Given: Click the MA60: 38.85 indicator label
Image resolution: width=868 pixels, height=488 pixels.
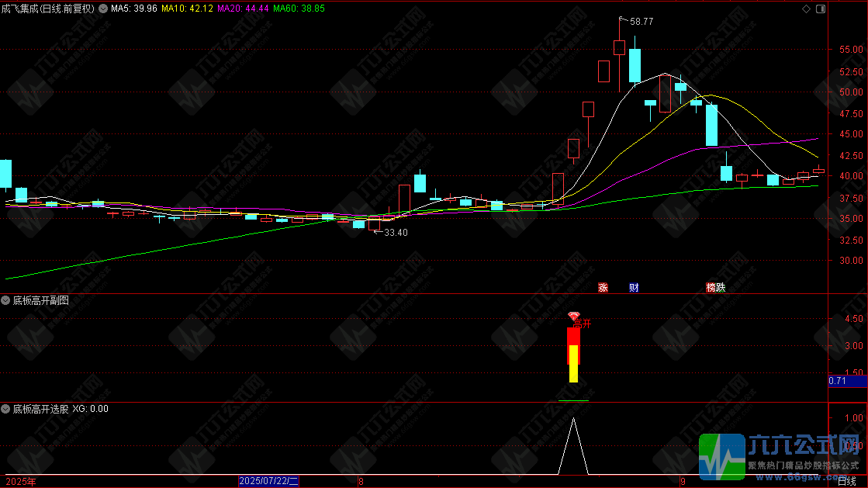Looking at the screenshot, I should [299, 9].
